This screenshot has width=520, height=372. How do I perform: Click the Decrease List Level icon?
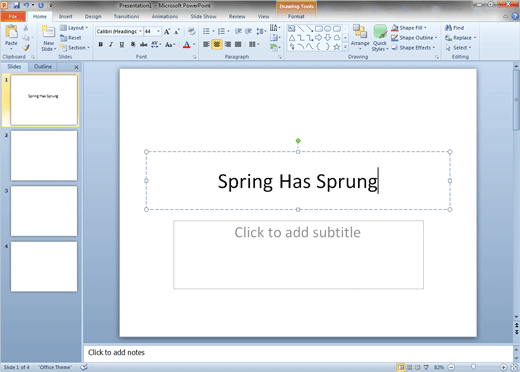pyautogui.click(x=238, y=31)
